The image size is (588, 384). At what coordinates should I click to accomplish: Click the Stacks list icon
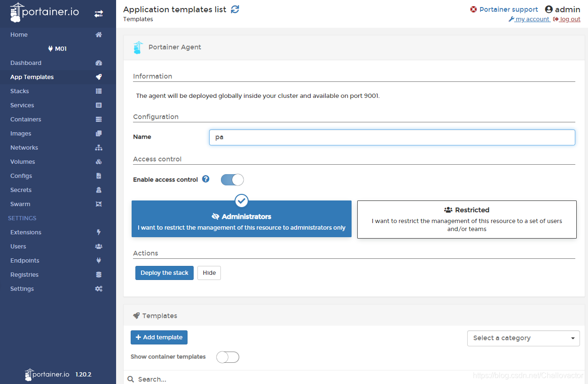click(99, 91)
